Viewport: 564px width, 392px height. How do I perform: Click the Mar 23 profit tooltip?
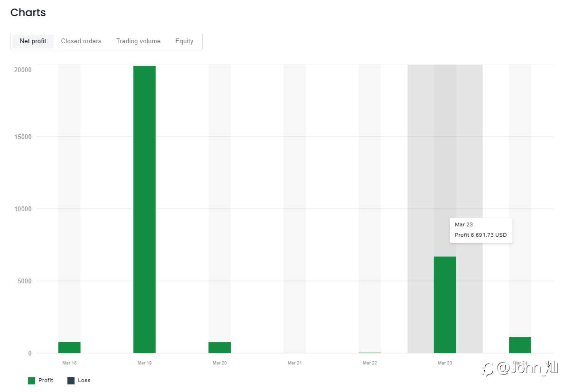pos(481,230)
